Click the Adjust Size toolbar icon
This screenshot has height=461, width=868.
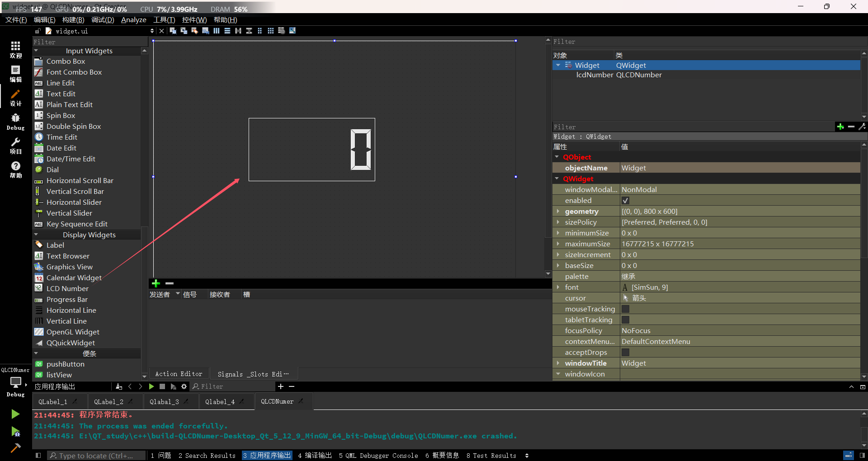pos(292,31)
